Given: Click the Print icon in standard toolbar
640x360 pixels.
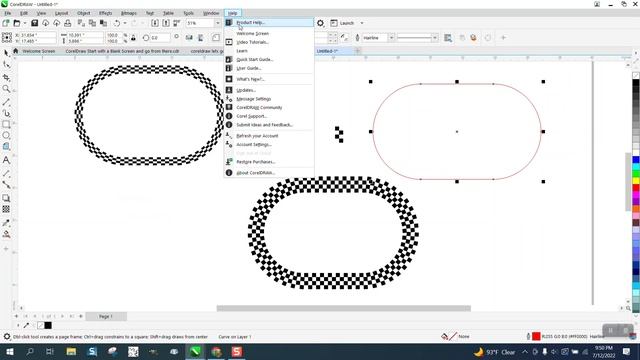Looking at the screenshot, I should (68, 23).
